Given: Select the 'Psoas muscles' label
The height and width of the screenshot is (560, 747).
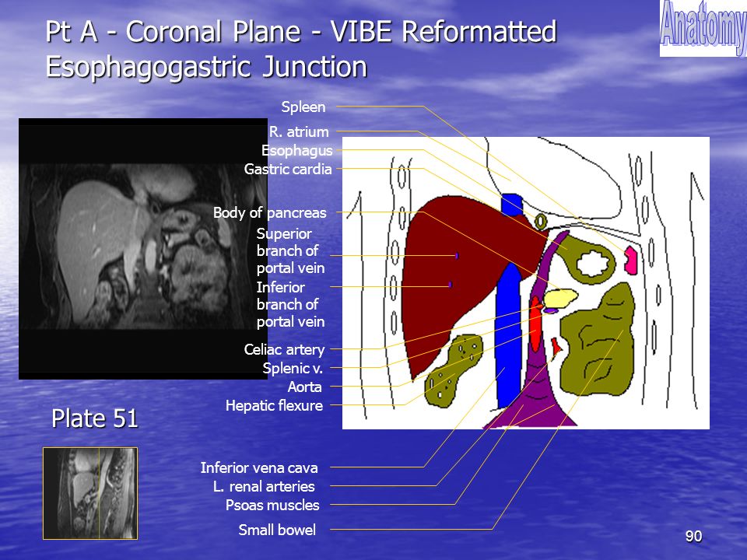Looking at the screenshot, I should [x=272, y=506].
